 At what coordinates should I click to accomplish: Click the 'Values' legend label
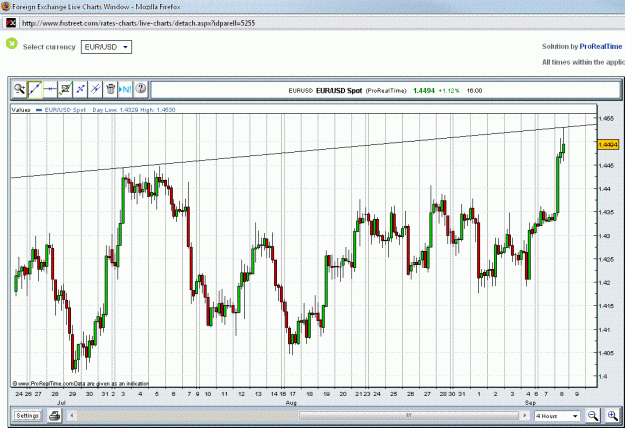pos(21,110)
